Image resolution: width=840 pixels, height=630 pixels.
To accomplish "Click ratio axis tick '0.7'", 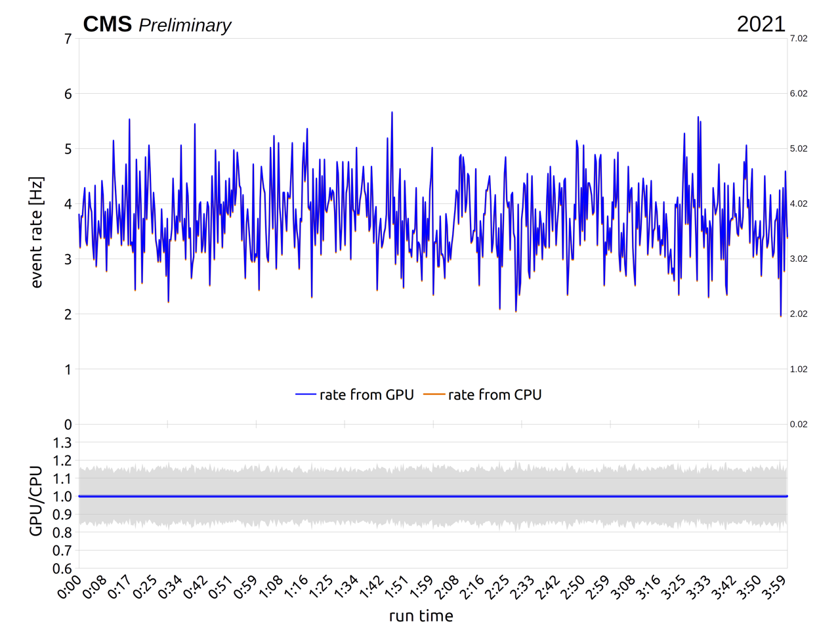I will point(62,551).
